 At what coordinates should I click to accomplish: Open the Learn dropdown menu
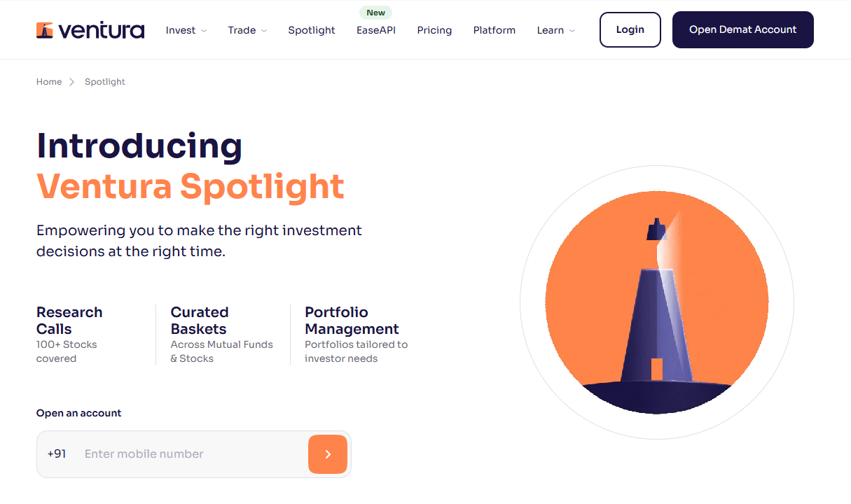tap(556, 30)
